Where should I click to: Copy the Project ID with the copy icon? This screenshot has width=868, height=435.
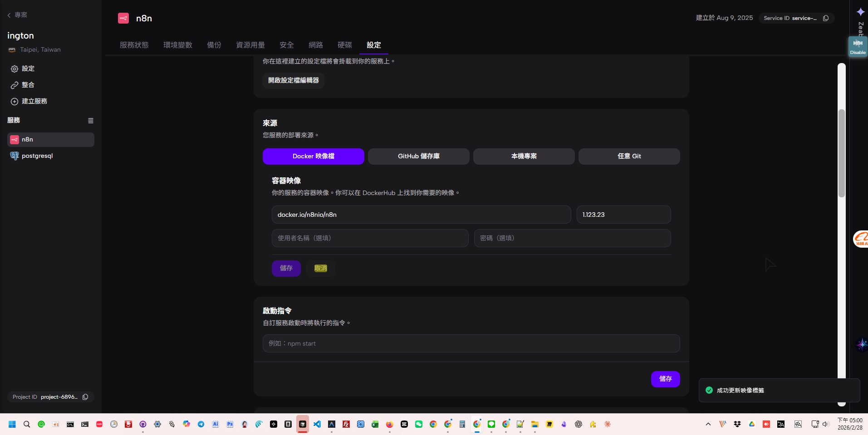tap(85, 397)
